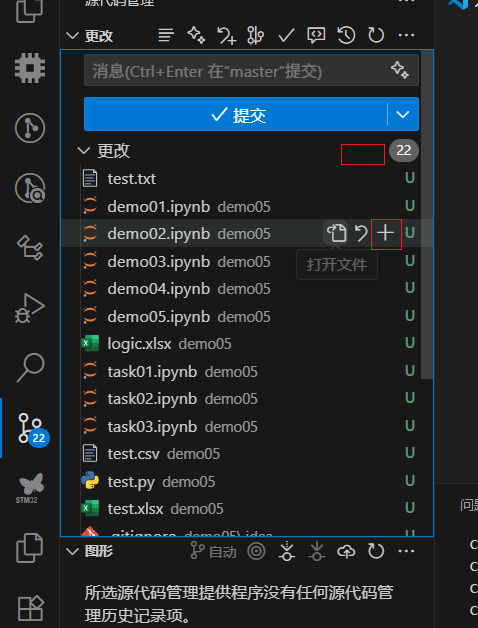This screenshot has width=478, height=628.
Task: Discard changes for demo02.ipynb
Action: [361, 233]
